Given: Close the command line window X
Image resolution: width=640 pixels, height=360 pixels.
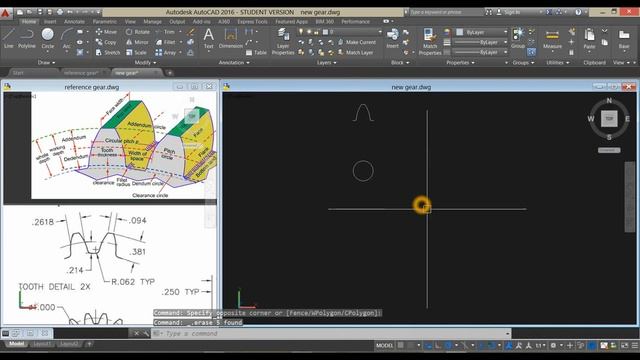Looking at the screenshot, I should 136,333.
